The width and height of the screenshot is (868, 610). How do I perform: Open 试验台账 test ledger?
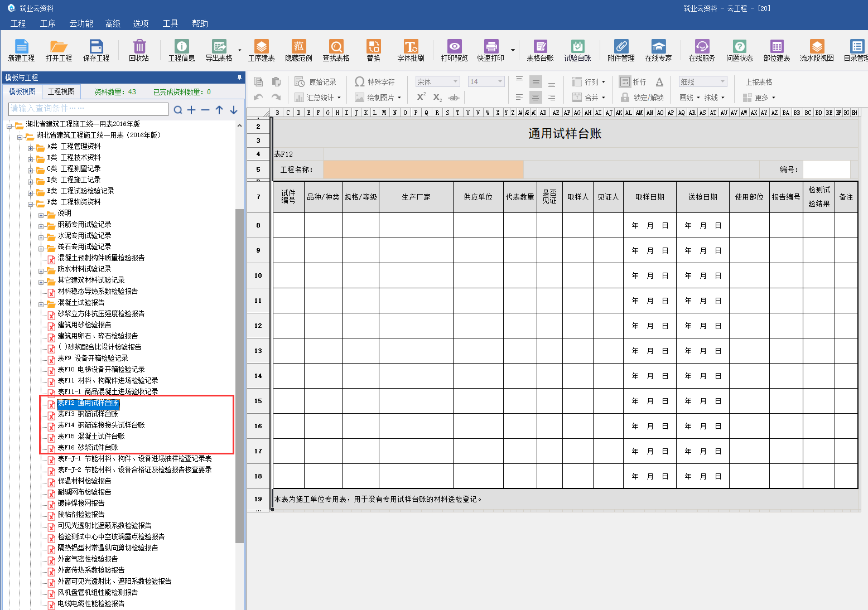[577, 50]
